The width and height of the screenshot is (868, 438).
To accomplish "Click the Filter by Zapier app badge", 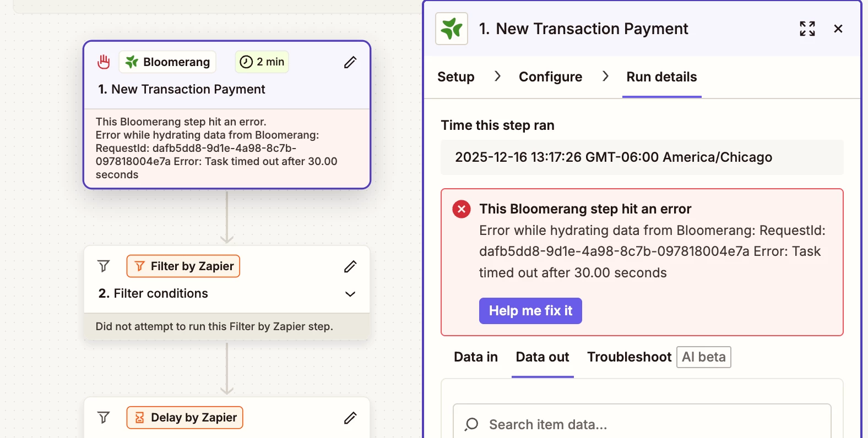I will [183, 266].
